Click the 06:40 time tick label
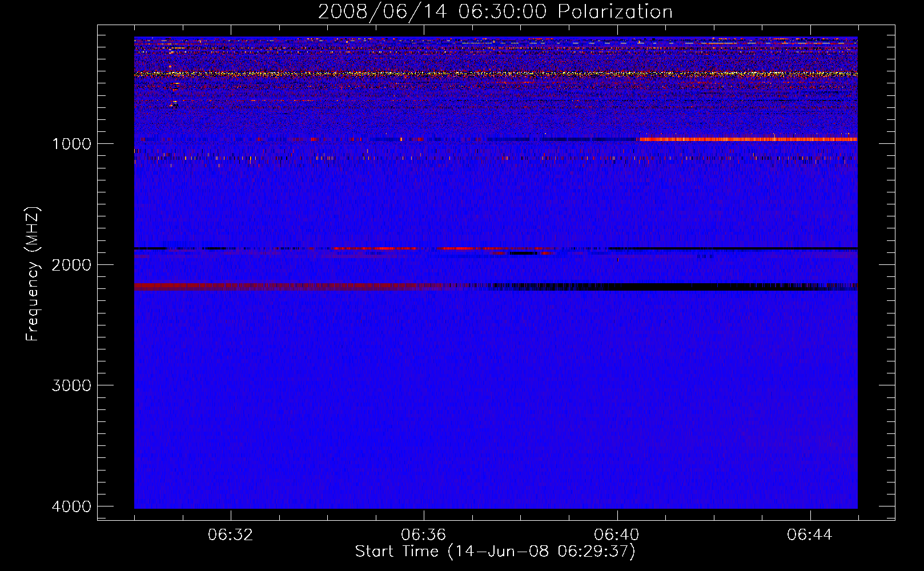The height and width of the screenshot is (571, 924). click(617, 535)
